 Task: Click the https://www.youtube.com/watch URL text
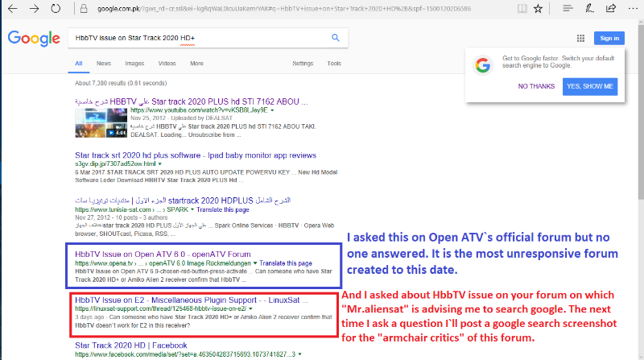point(199,110)
